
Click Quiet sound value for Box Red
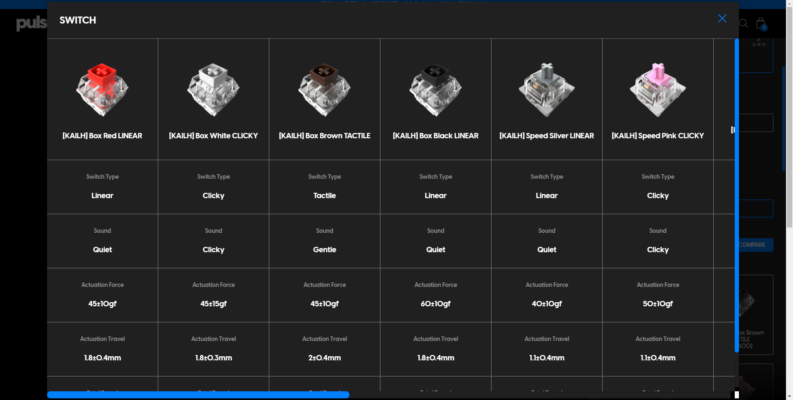tap(102, 250)
